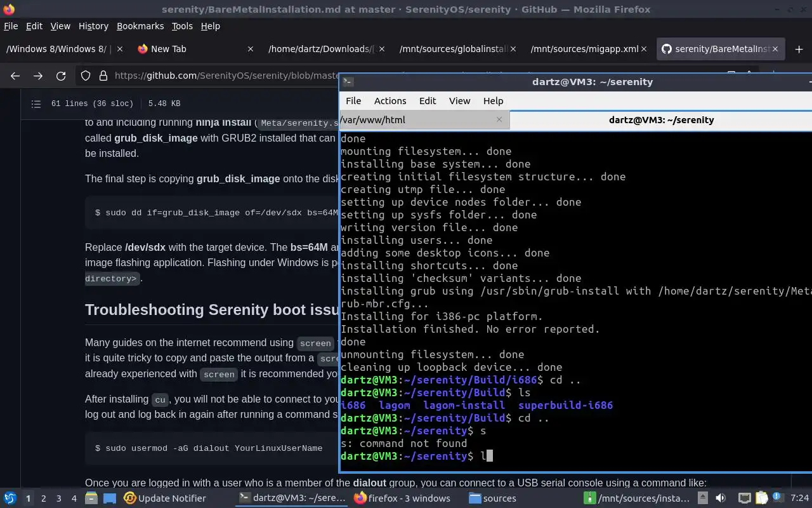Open the terminal View menu

pos(460,100)
